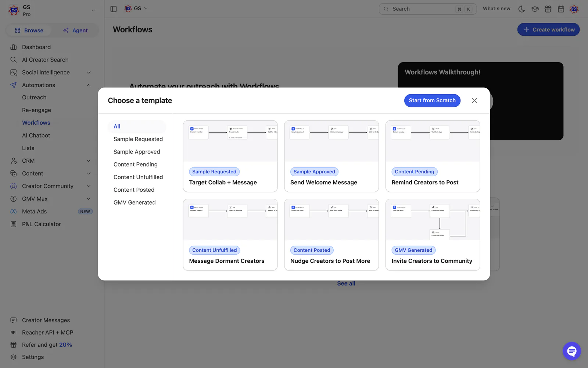The width and height of the screenshot is (588, 368).
Task: Click the Settings gear icon
Action: pyautogui.click(x=14, y=357)
